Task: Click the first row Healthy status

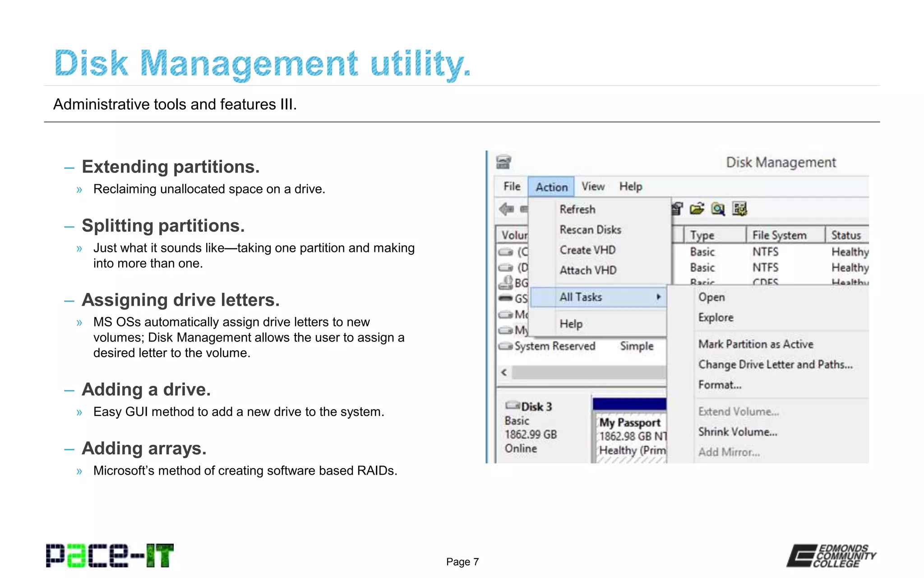Action: (850, 252)
